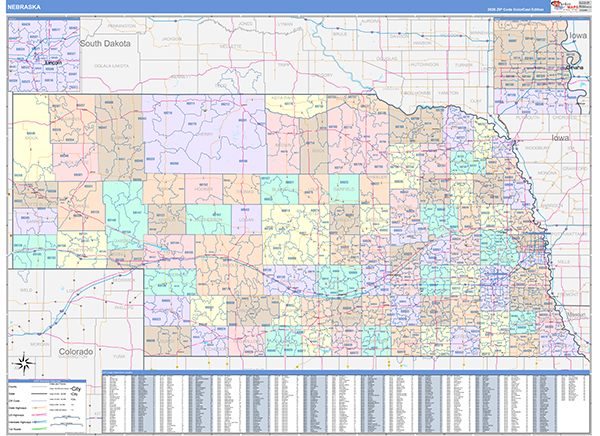The height and width of the screenshot is (436, 600).
Task: Click the MILLS county label in Iowa
Action: point(564,261)
